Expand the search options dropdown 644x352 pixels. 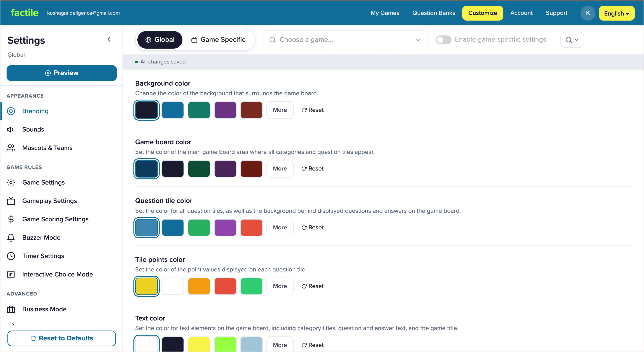[572, 40]
